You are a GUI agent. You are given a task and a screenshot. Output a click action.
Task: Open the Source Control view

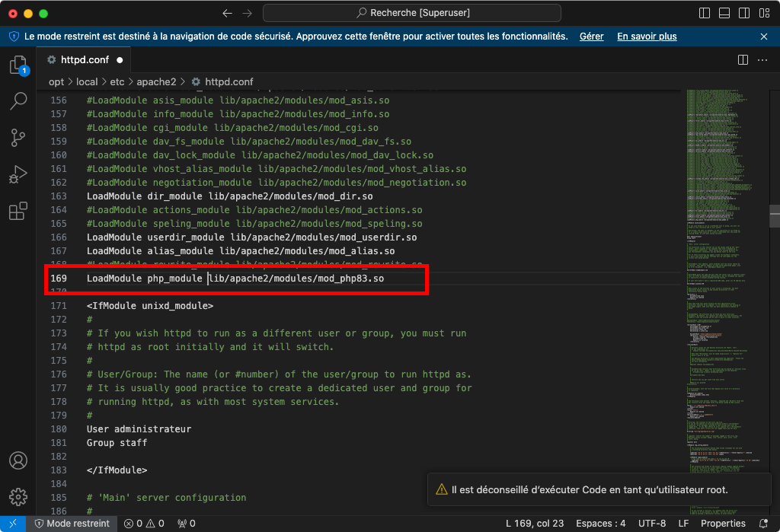[18, 138]
